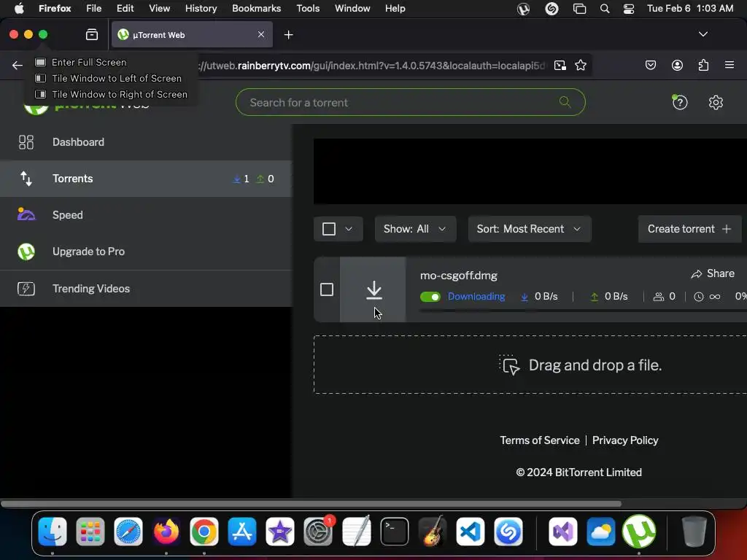Click Spotlight search in menu bar
747x560 pixels.
[605, 9]
